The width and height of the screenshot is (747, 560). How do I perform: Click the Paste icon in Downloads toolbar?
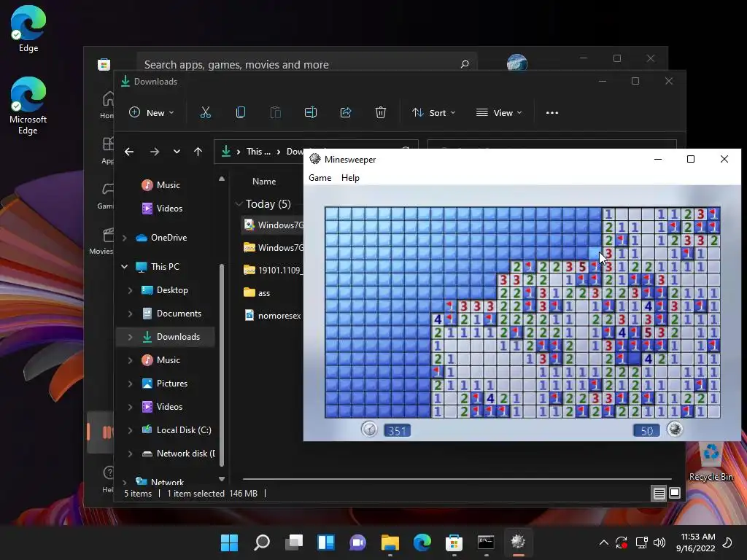(275, 112)
